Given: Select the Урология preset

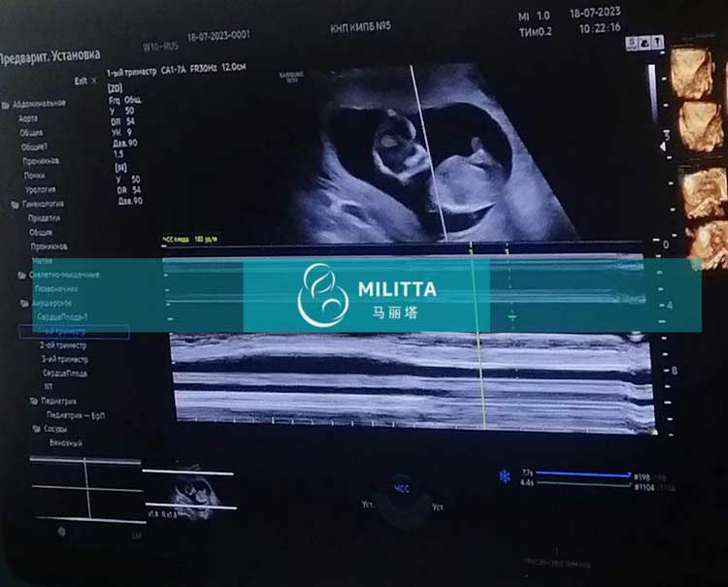Looking at the screenshot, I should pos(41,189).
